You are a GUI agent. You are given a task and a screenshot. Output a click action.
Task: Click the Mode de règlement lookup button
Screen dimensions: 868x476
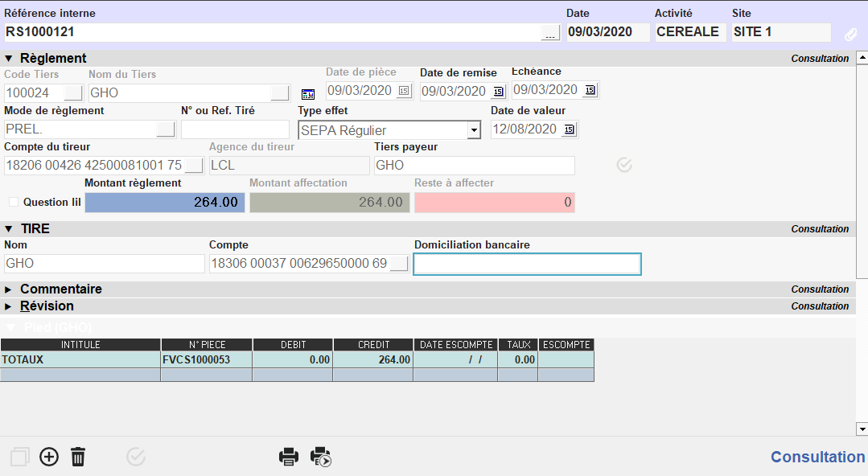(x=166, y=129)
